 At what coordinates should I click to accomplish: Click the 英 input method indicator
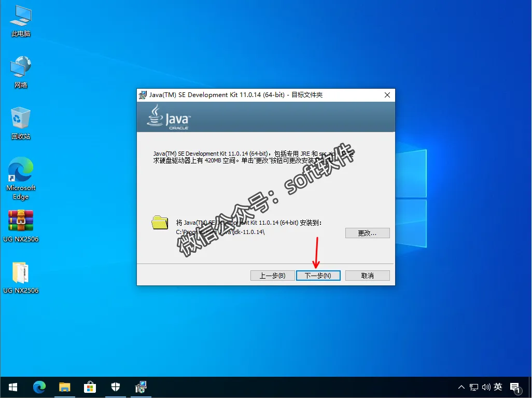(498, 387)
